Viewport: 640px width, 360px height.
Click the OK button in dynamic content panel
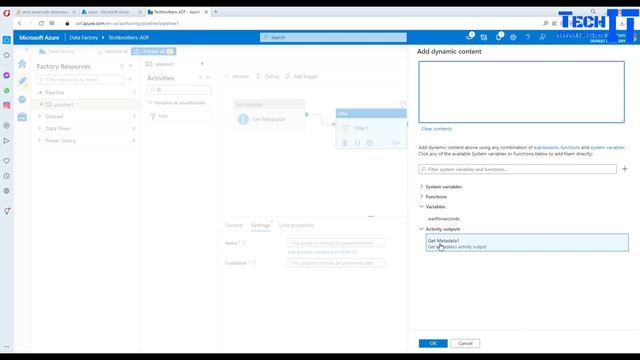tap(433, 343)
